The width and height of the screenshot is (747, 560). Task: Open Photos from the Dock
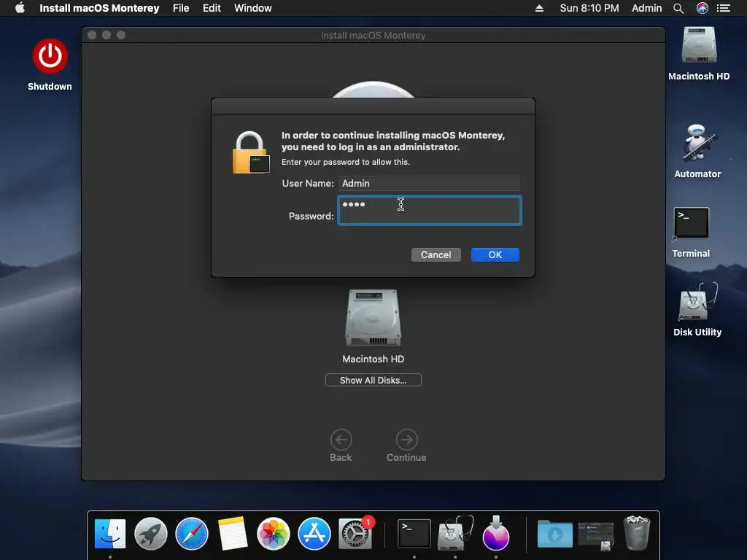coord(274,534)
